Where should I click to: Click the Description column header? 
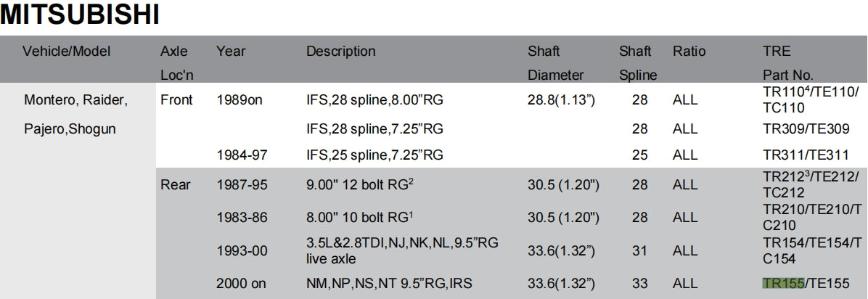pos(340,52)
